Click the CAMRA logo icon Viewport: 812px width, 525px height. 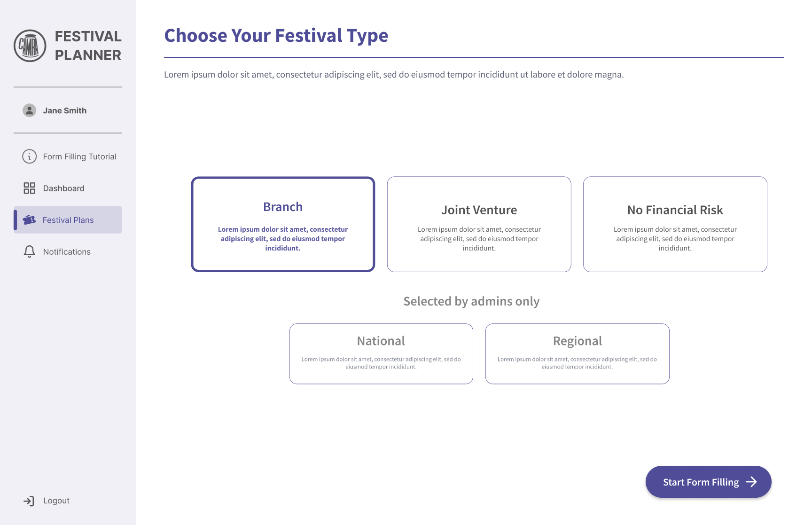click(x=30, y=46)
